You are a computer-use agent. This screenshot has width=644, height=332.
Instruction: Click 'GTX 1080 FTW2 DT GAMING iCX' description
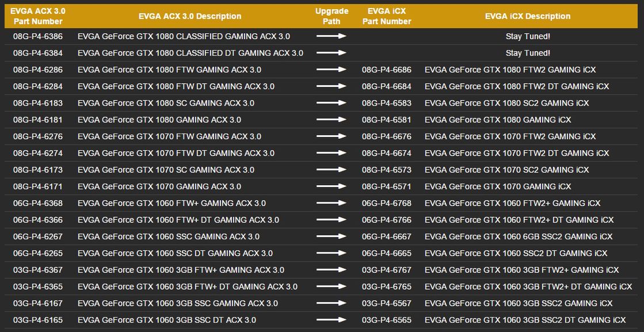coord(517,86)
